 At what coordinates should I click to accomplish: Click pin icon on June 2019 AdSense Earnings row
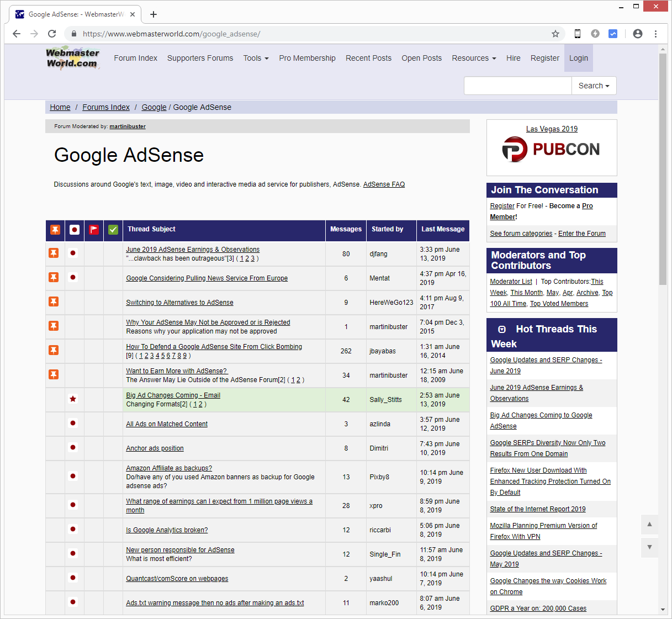click(x=54, y=253)
